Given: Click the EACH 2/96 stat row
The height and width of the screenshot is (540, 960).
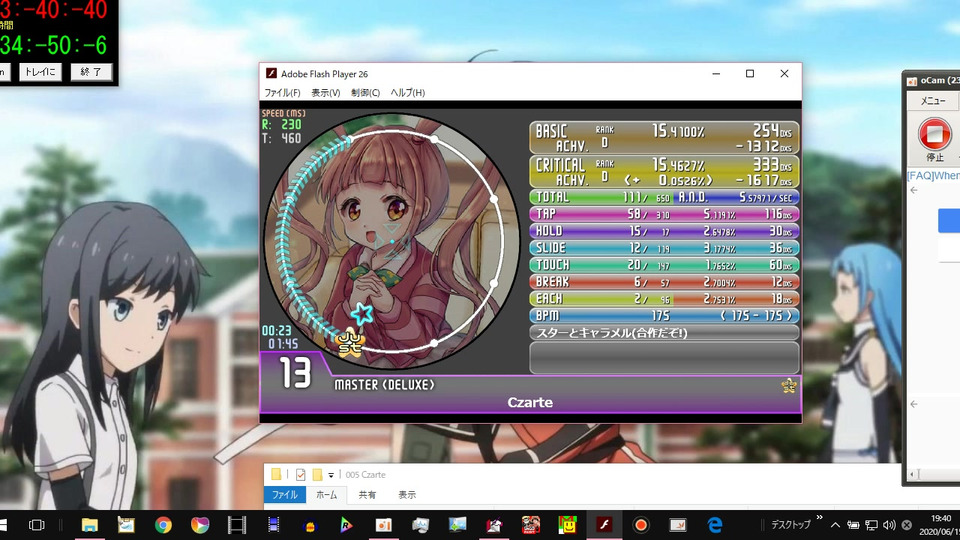Looking at the screenshot, I should (664, 299).
